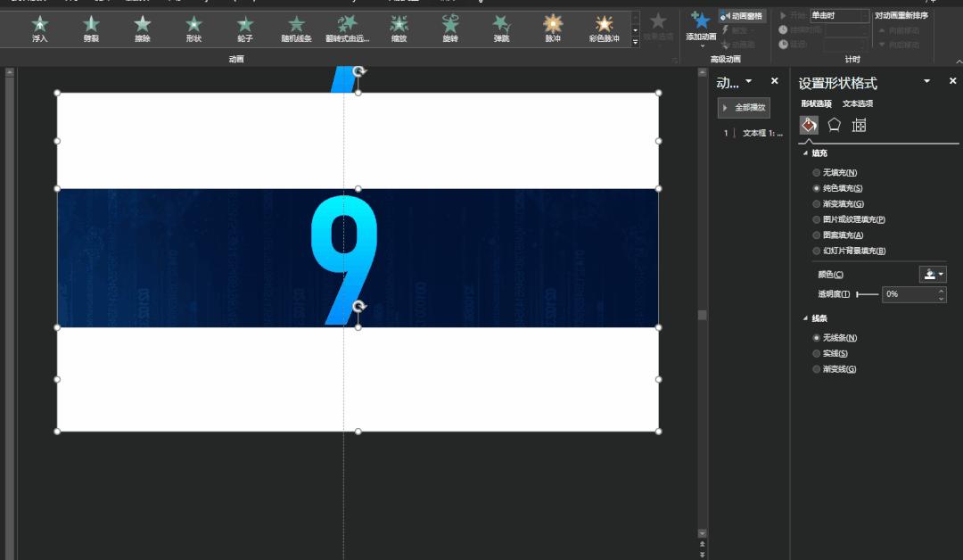Image resolution: width=963 pixels, height=560 pixels.
Task: Open the 开始 timing dropdown showing 单击时
Action: [x=838, y=15]
